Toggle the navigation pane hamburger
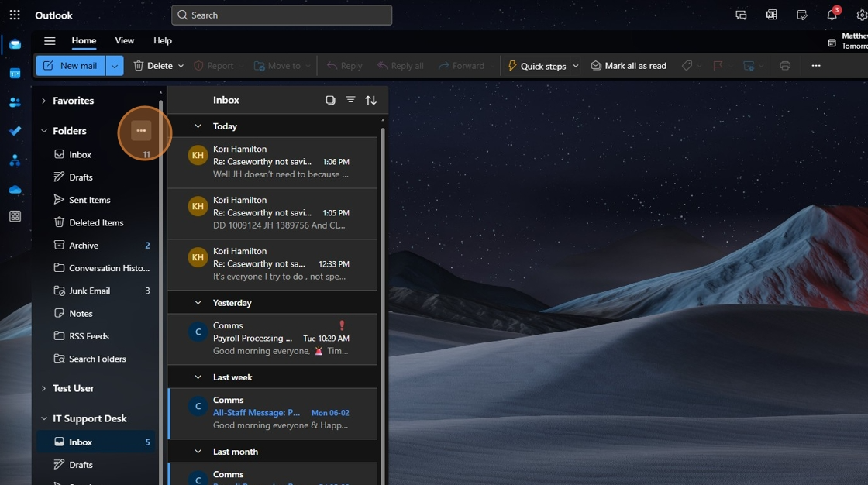868x485 pixels. point(50,40)
